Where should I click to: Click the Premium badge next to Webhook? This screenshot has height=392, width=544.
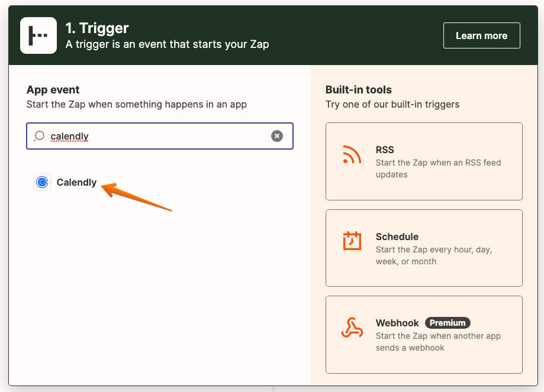point(448,323)
